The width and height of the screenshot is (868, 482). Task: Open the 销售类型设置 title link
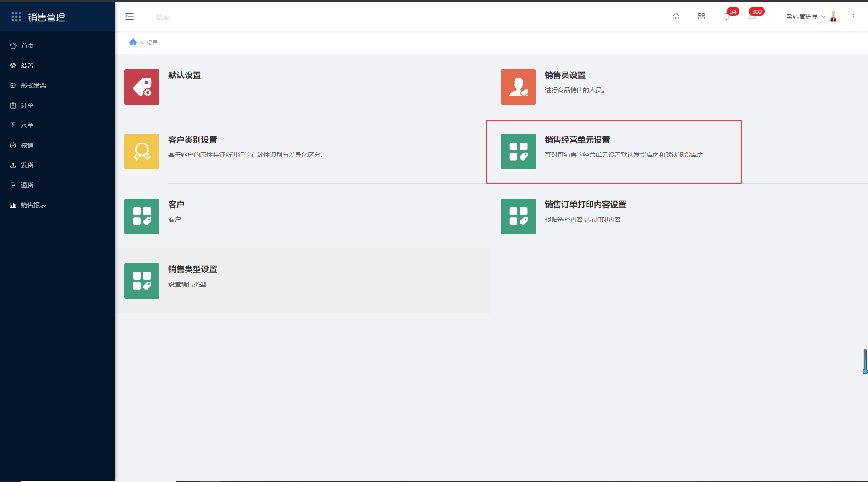pyautogui.click(x=193, y=269)
